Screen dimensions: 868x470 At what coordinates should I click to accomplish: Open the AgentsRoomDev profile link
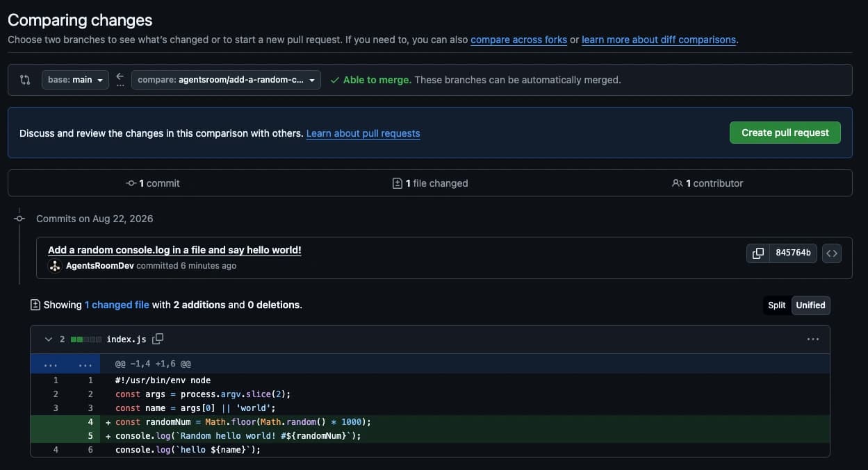(x=100, y=266)
